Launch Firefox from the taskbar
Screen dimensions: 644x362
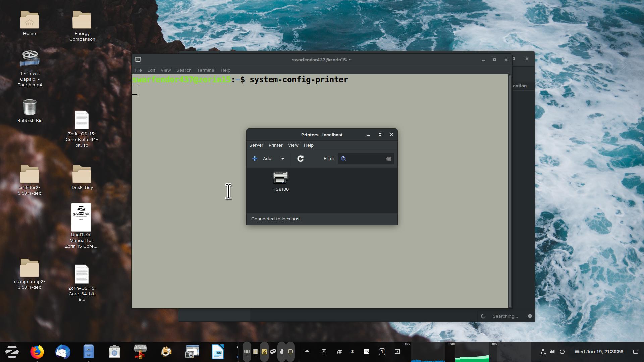coord(37,352)
